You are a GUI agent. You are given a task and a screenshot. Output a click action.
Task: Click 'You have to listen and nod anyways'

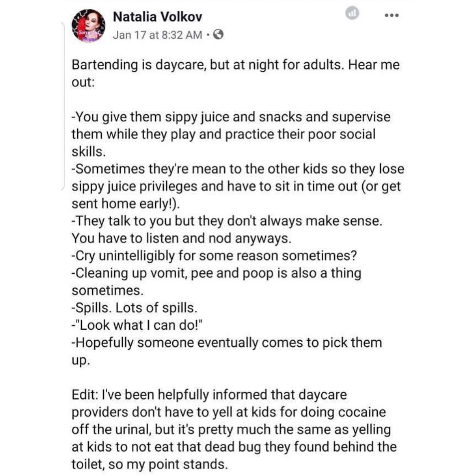tap(181, 238)
